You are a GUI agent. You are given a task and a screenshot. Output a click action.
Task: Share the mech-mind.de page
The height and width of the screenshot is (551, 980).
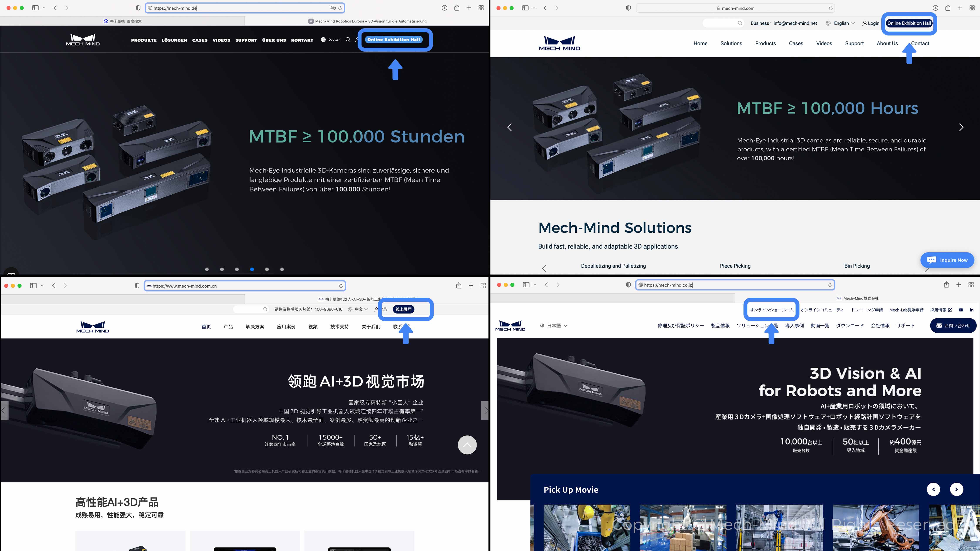pos(456,8)
